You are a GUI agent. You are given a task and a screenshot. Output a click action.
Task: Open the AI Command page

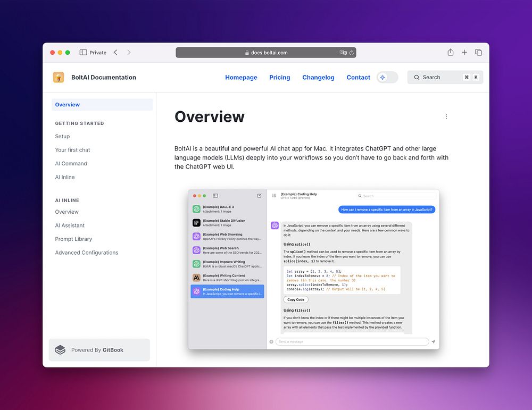pos(71,163)
